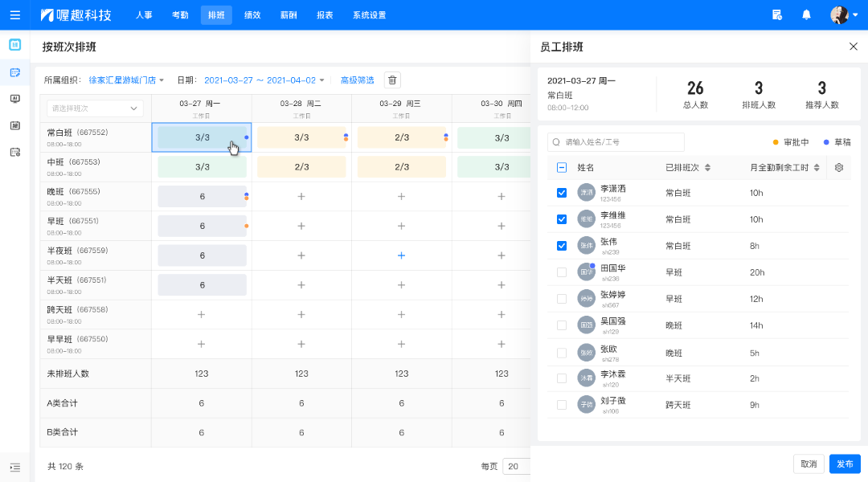Click the delete (trash) icon next to 高级筛选
868x482 pixels.
[x=391, y=80]
